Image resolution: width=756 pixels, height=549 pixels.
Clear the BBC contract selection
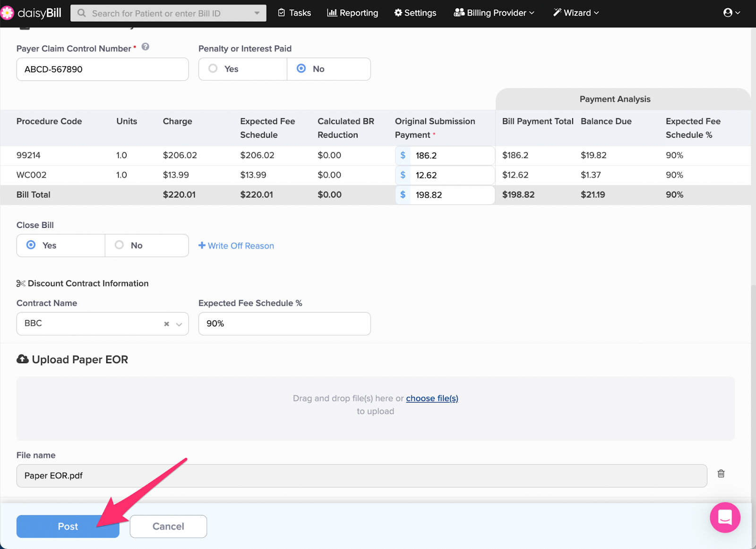pos(166,324)
